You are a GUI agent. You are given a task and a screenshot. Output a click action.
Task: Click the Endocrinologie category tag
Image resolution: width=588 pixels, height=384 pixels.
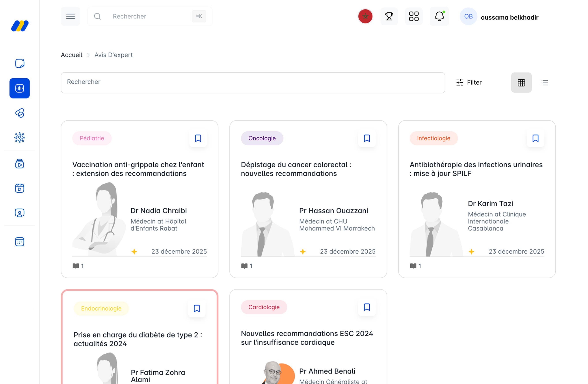coord(101,308)
